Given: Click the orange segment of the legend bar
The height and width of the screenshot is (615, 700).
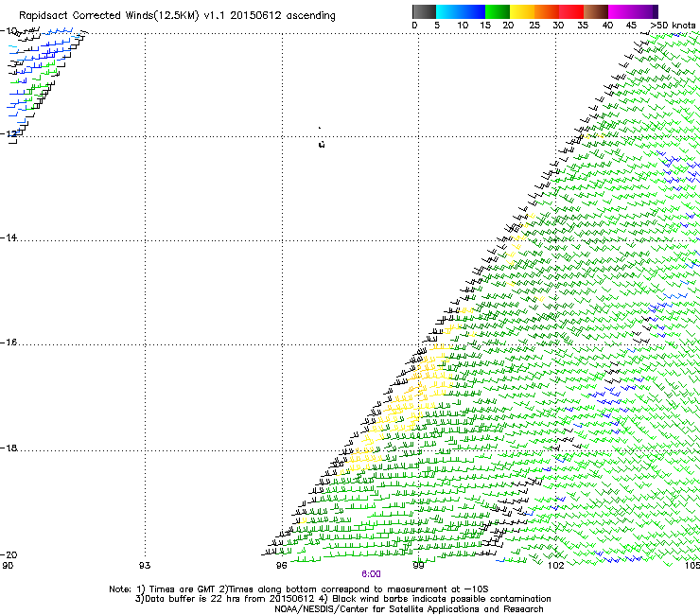Looking at the screenshot, I should [547, 11].
